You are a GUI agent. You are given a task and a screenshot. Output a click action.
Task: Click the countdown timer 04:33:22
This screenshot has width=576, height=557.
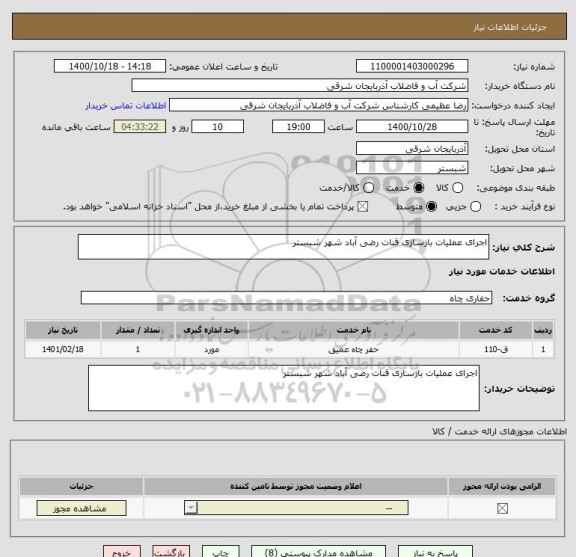pyautogui.click(x=140, y=127)
